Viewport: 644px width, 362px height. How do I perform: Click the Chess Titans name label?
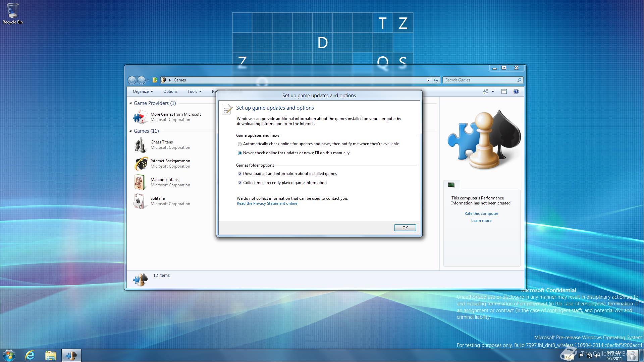click(x=162, y=142)
